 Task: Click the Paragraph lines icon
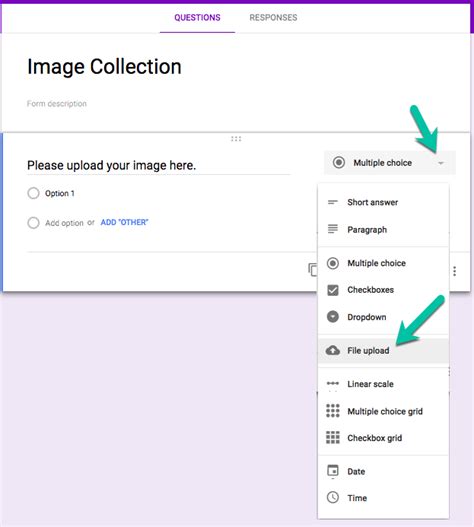click(333, 229)
